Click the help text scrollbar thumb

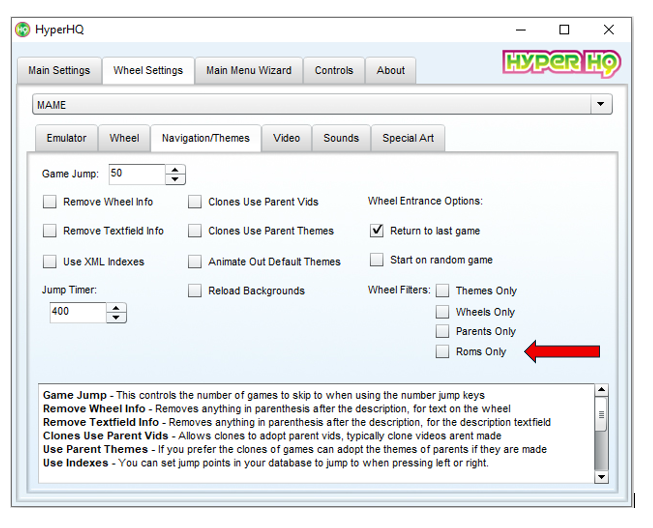click(601, 415)
